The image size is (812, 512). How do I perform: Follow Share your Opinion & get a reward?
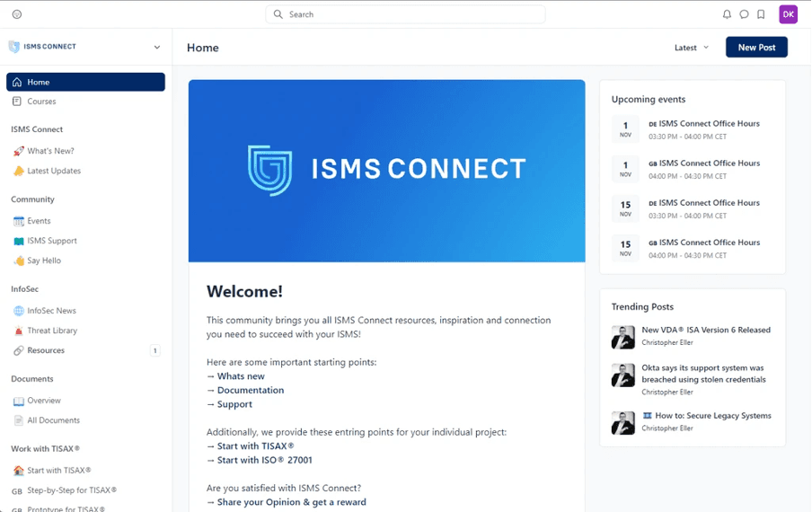292,502
